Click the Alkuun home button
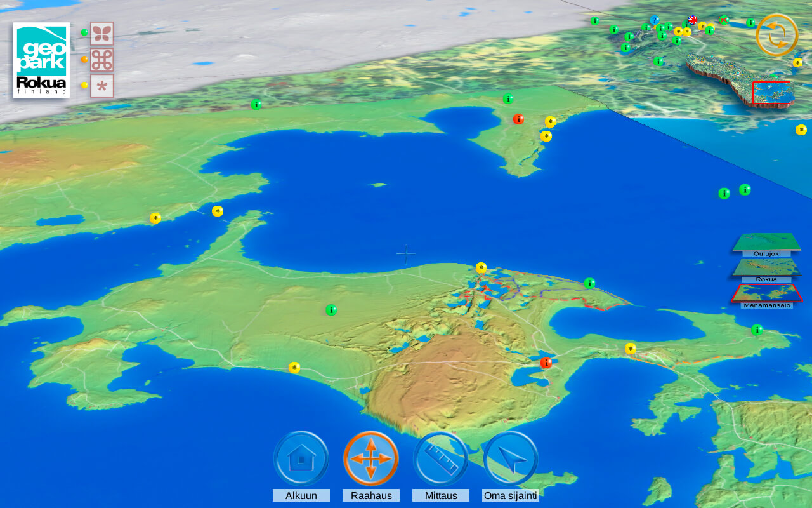 click(301, 458)
